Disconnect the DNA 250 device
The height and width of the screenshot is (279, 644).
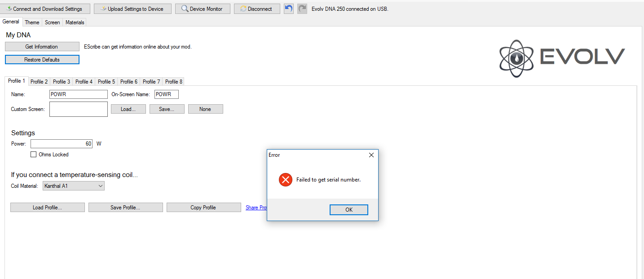tap(257, 9)
